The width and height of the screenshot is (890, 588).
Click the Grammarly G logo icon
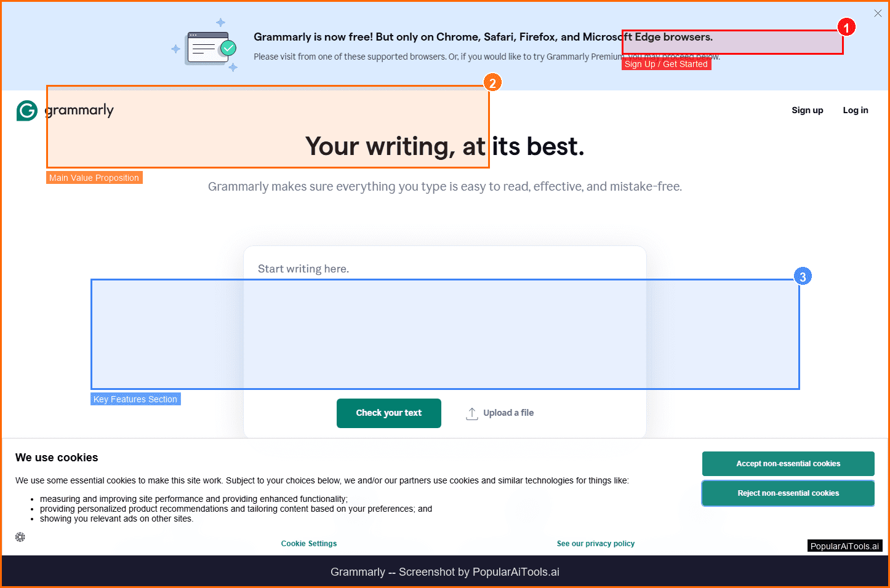pyautogui.click(x=26, y=111)
